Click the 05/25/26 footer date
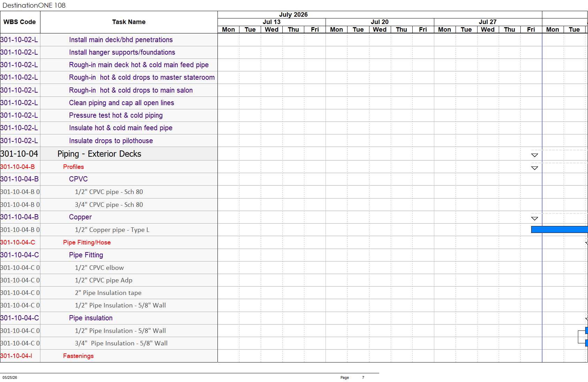The width and height of the screenshot is (588, 382). (10, 377)
